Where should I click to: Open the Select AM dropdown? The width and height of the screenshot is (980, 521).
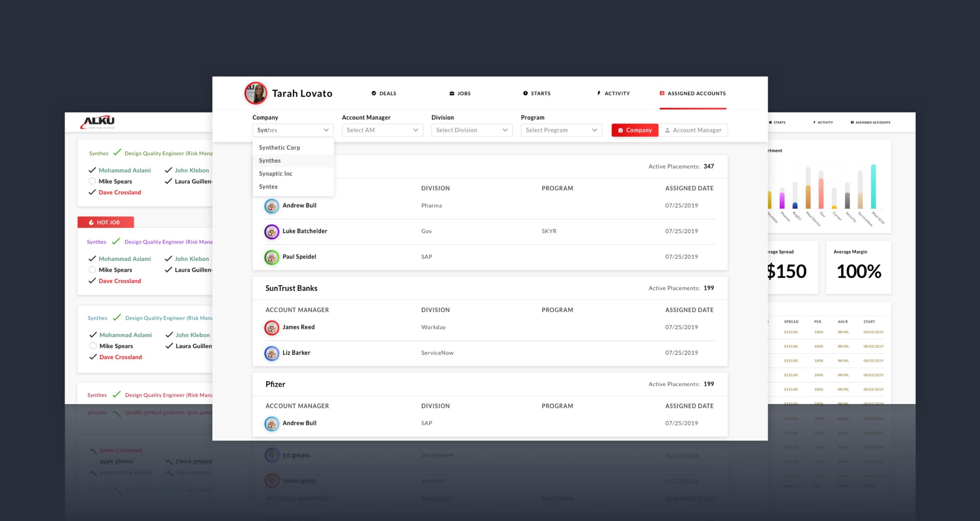pyautogui.click(x=382, y=130)
